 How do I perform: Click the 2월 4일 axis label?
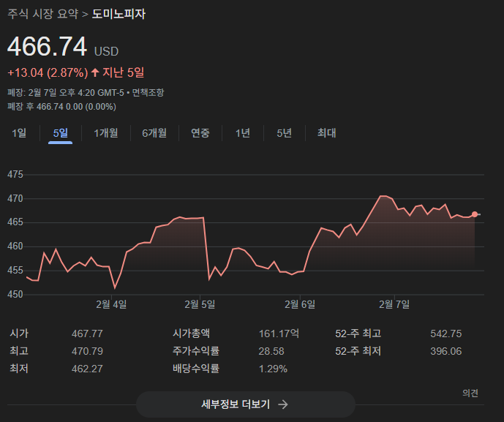(x=111, y=304)
